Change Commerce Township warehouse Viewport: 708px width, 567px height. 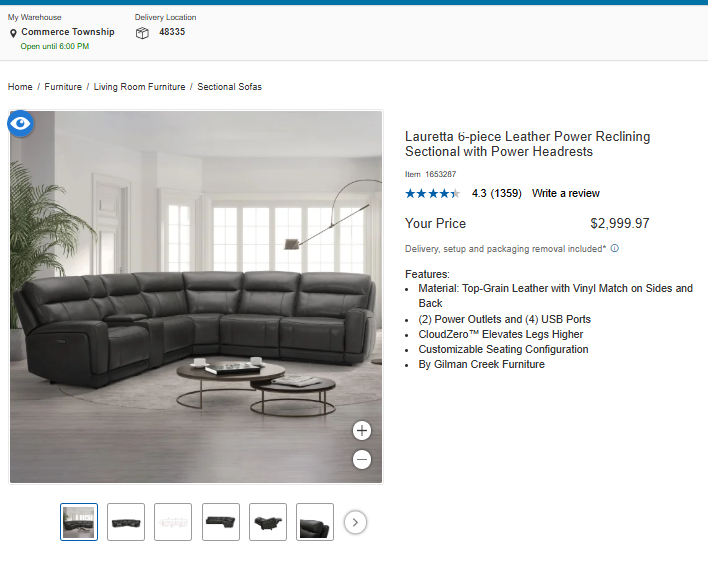point(68,32)
